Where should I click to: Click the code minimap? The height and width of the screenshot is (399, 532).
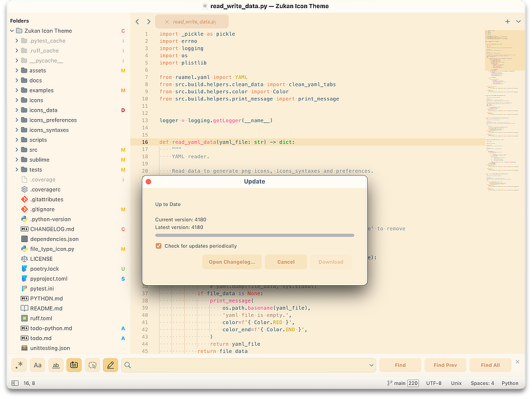[x=504, y=110]
